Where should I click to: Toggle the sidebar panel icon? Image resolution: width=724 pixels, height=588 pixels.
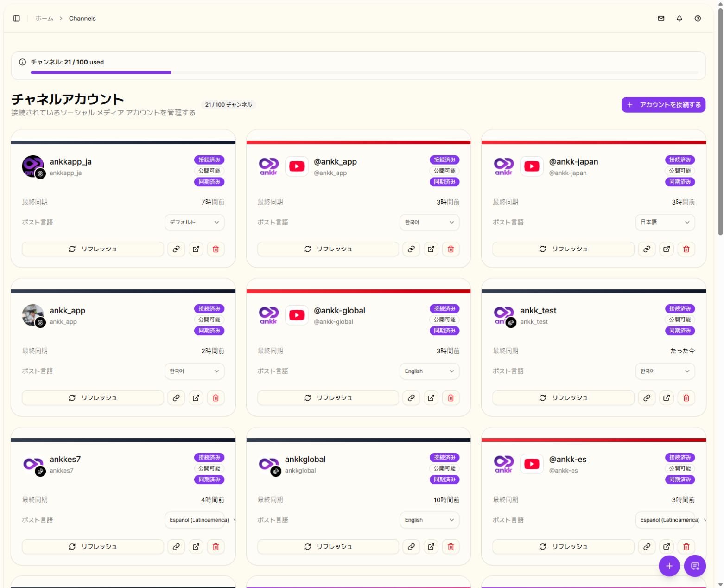[x=17, y=19]
